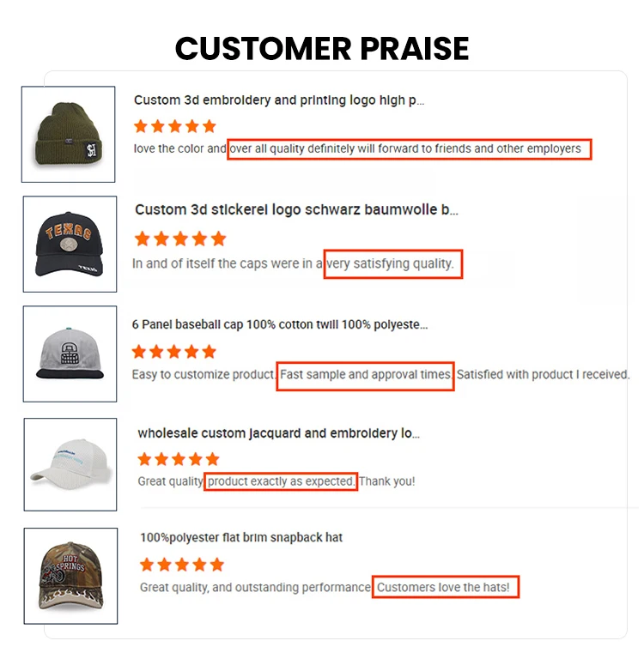Click the stars under the wholesale jacquard review

pos(179,459)
